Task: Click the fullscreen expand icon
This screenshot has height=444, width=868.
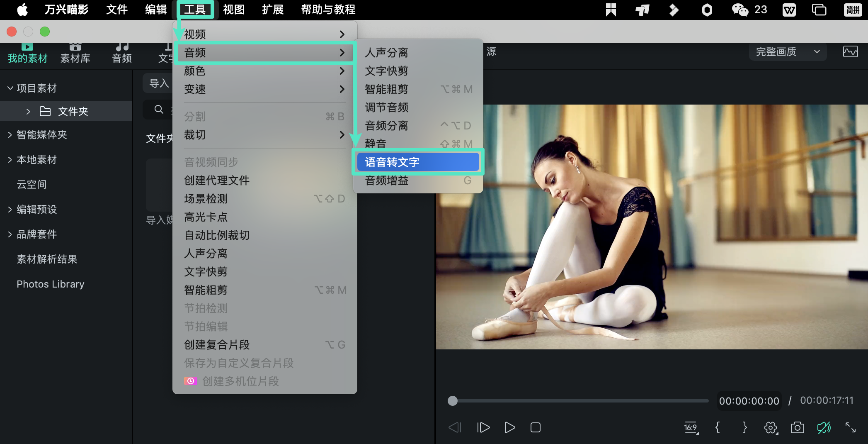Action: [850, 427]
